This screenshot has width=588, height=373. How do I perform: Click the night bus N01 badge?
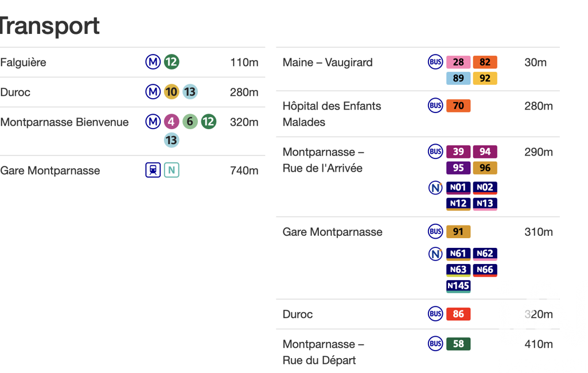click(x=458, y=188)
